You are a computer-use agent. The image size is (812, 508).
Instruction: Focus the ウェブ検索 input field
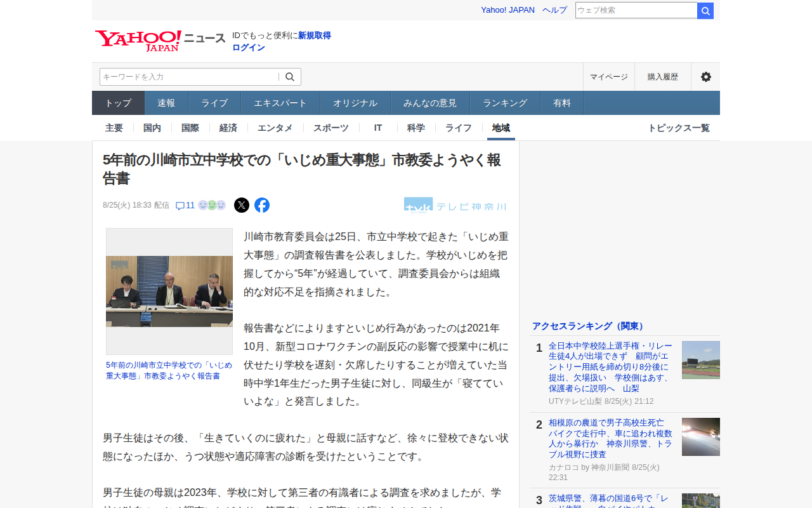pos(636,11)
